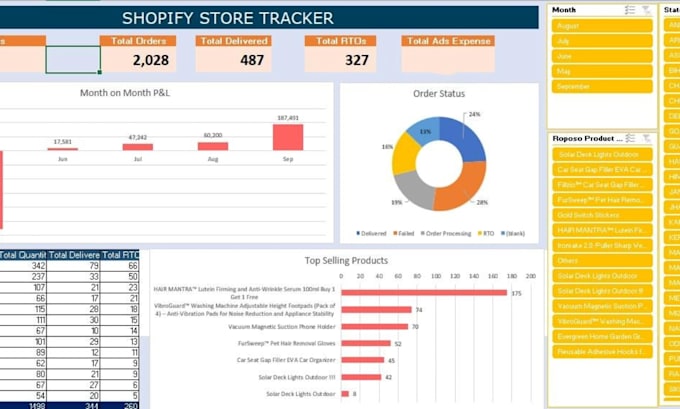Enable multi-select in the Month slicer
Viewport: 680px width, 409px height.
[630, 10]
